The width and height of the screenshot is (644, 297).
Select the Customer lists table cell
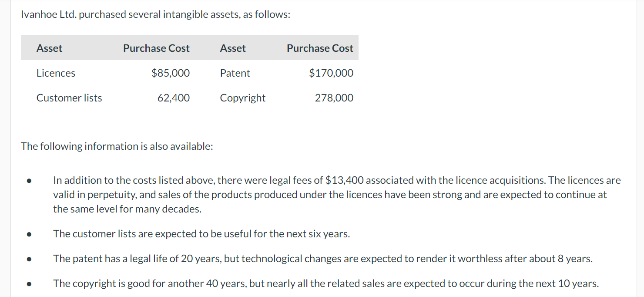click(69, 98)
